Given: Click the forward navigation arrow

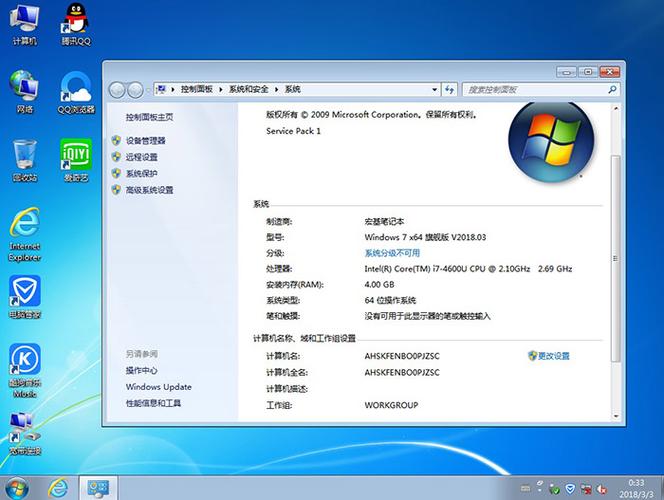Looking at the screenshot, I should (x=135, y=90).
